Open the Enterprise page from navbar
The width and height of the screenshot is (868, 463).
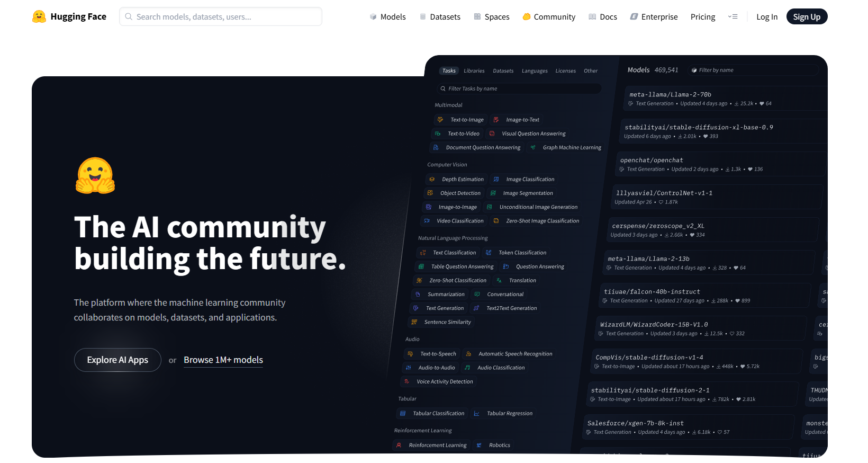click(654, 16)
